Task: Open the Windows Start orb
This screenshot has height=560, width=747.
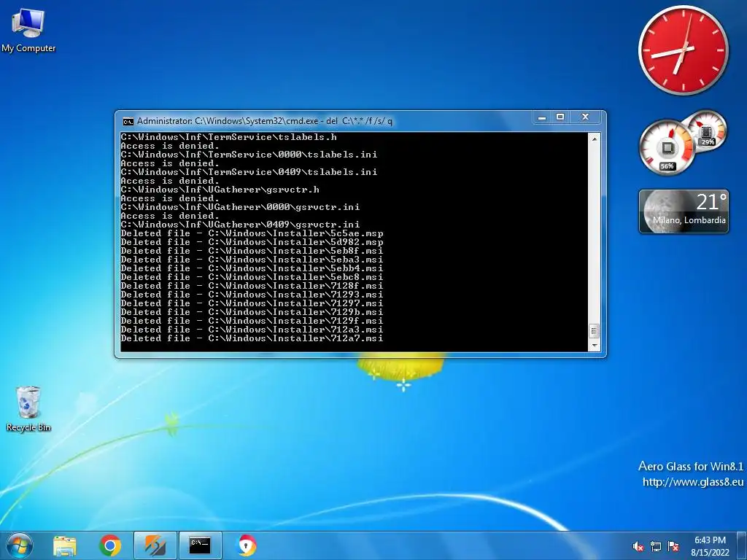Action: (x=20, y=545)
